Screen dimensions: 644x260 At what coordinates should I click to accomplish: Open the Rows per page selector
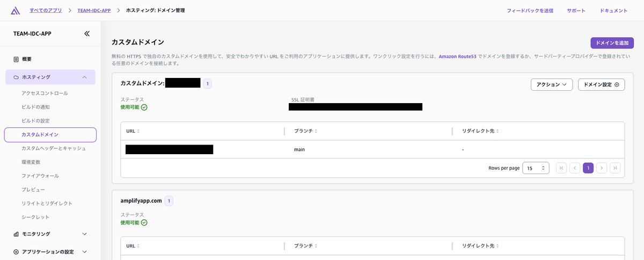[x=535, y=168]
